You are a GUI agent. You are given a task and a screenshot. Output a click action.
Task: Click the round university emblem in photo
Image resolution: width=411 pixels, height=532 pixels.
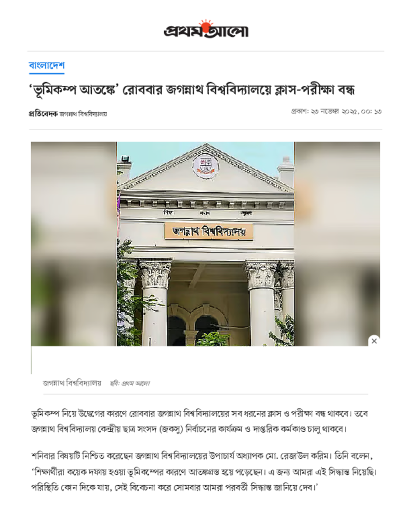click(x=205, y=166)
